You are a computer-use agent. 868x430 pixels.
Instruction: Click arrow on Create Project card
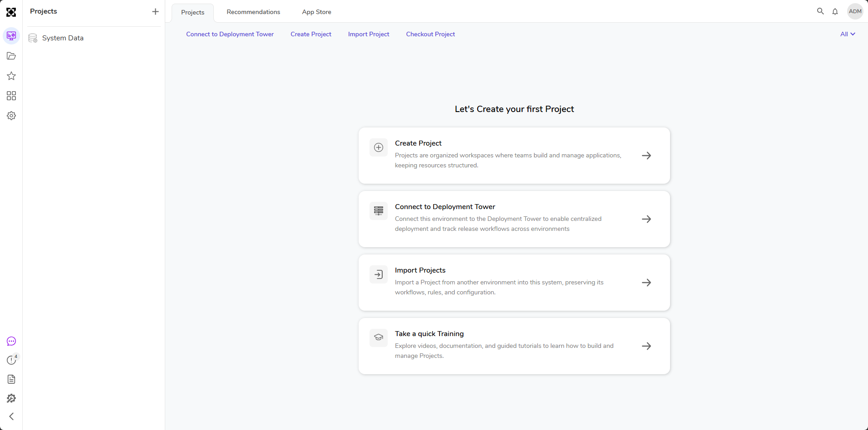(x=646, y=156)
